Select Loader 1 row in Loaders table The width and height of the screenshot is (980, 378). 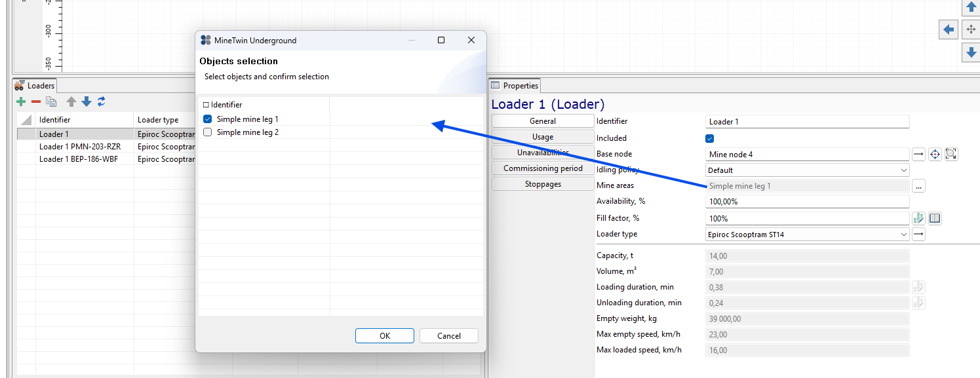[x=107, y=134]
